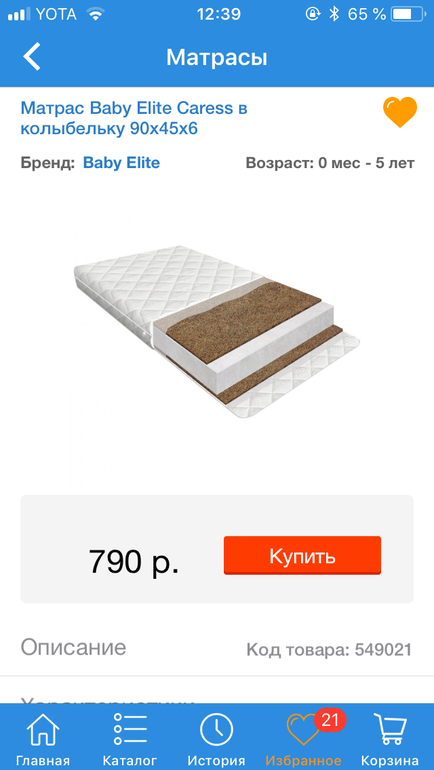The height and width of the screenshot is (770, 434).
Task: Open the Корзина shopping cart icon
Action: (390, 729)
